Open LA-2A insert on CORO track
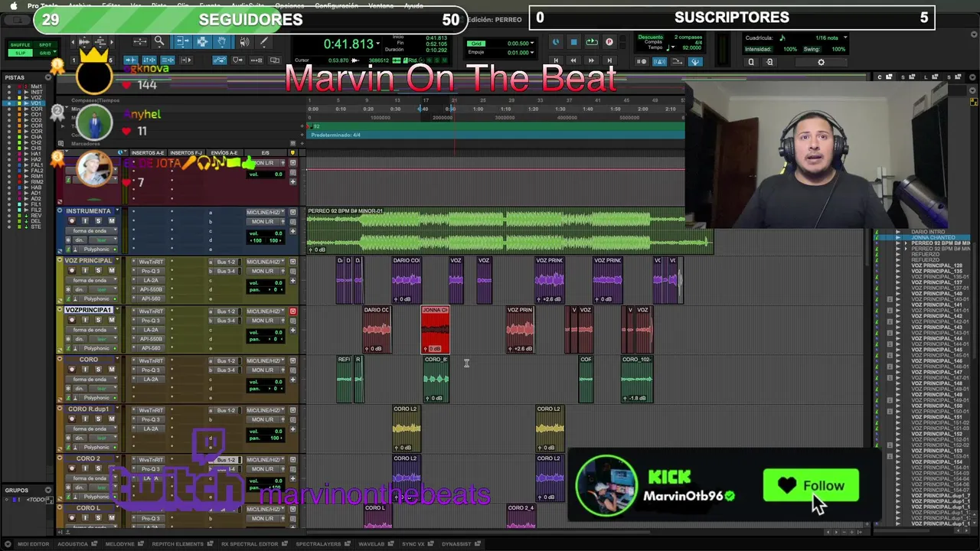 point(150,379)
